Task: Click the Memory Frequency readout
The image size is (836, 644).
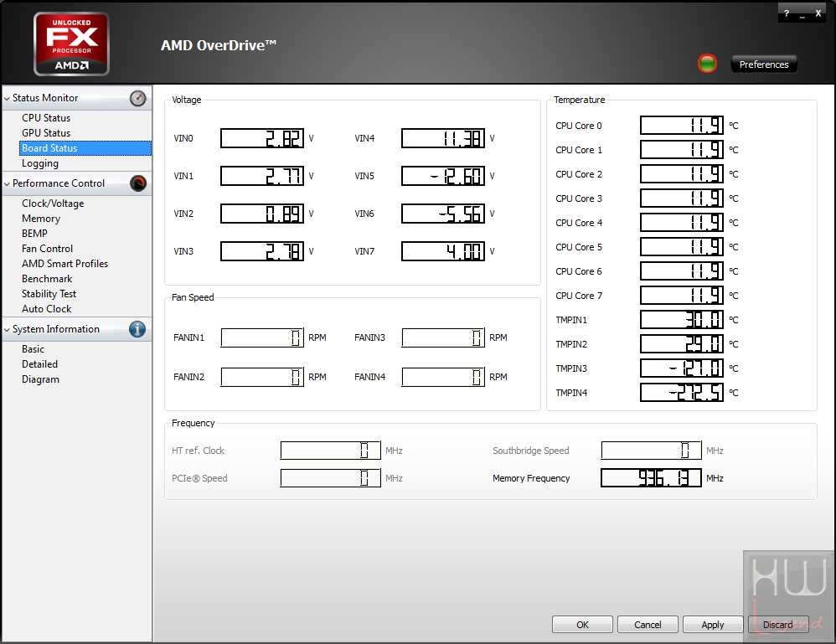Action: coord(651,478)
